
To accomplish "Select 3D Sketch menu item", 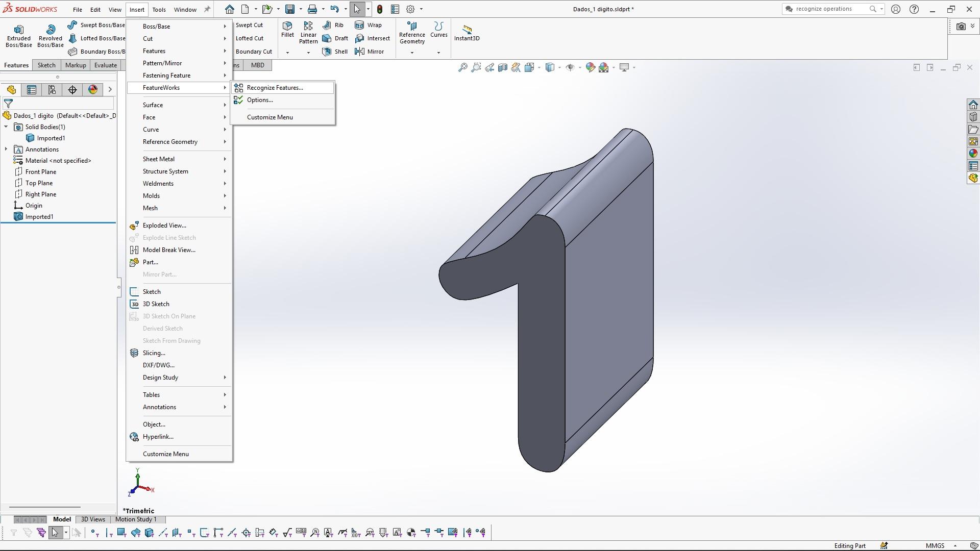I will (x=179, y=304).
